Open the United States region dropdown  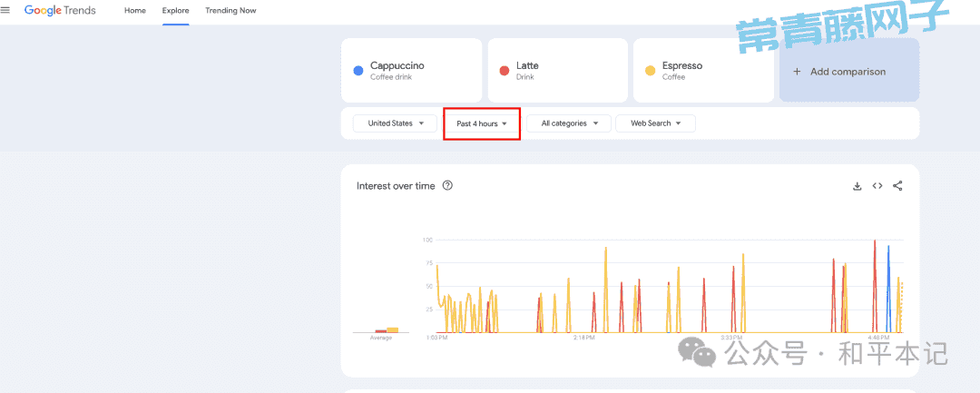(395, 123)
